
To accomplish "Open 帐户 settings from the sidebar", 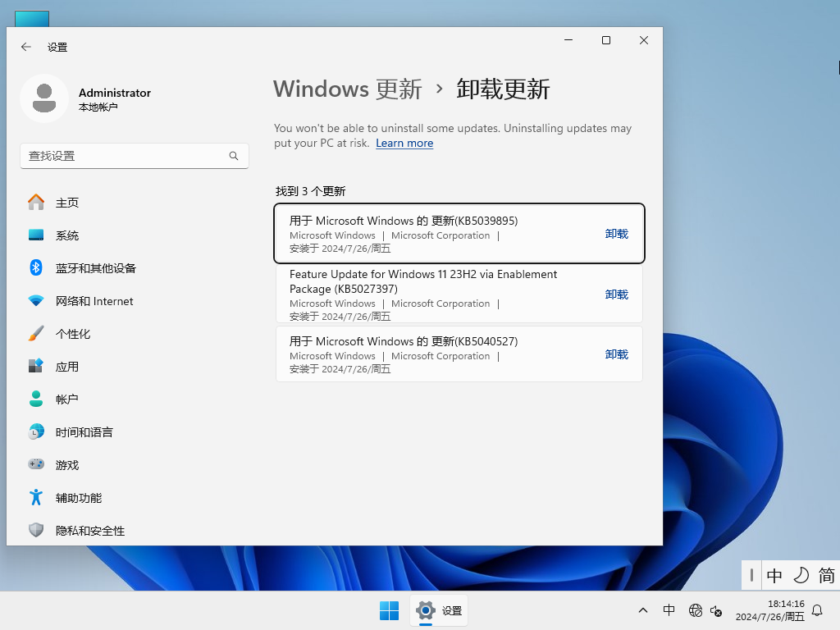I will click(66, 399).
